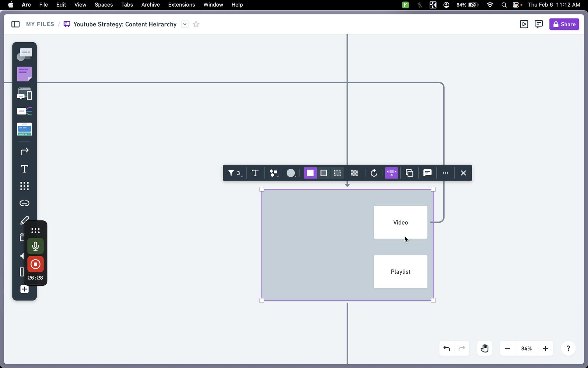
Task: Add a comment from floating toolbar
Action: (x=427, y=173)
